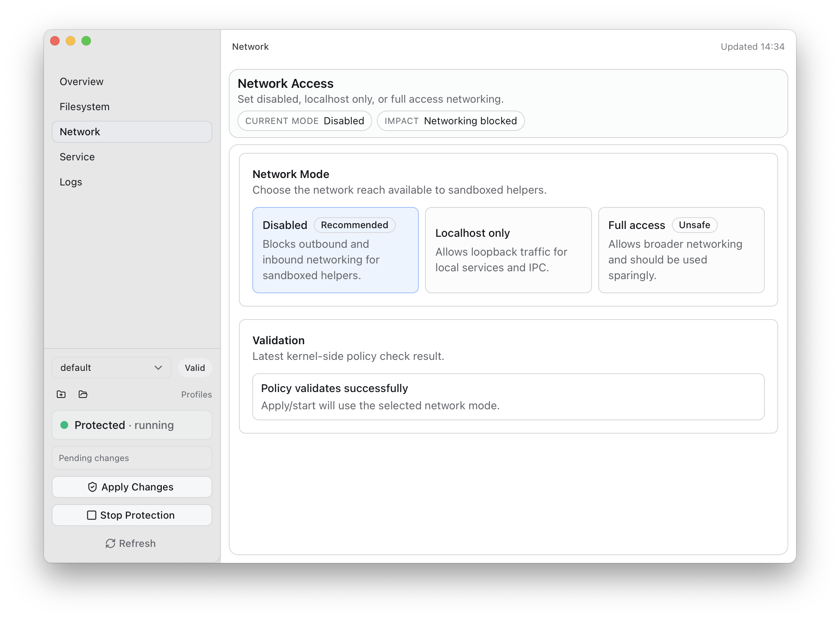Click the Pending changes field
The width and height of the screenshot is (840, 621).
(x=132, y=458)
